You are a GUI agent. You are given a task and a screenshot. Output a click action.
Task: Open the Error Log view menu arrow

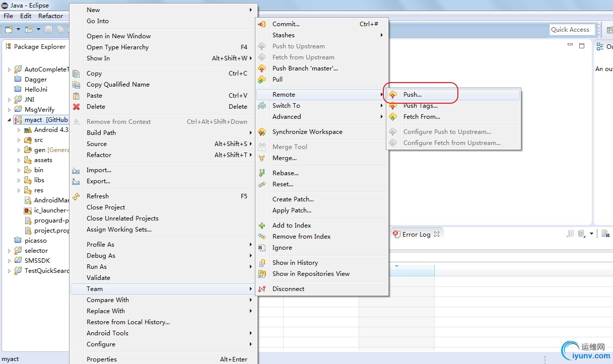[x=591, y=234]
